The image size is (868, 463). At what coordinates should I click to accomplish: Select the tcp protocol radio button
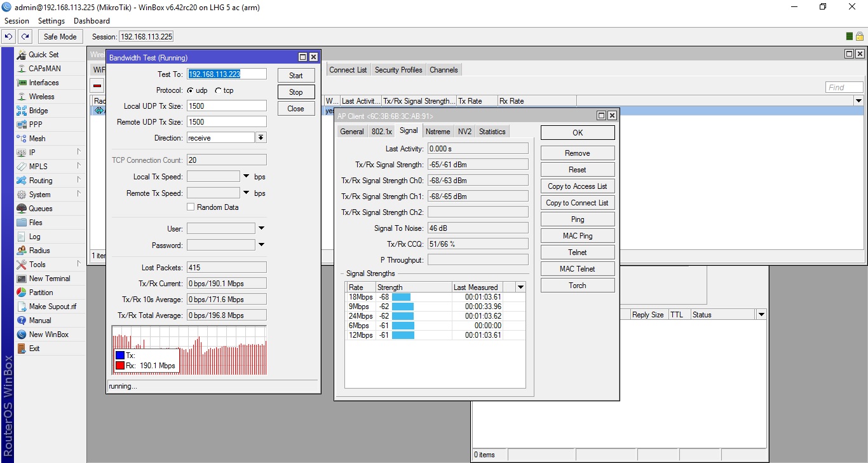click(219, 90)
